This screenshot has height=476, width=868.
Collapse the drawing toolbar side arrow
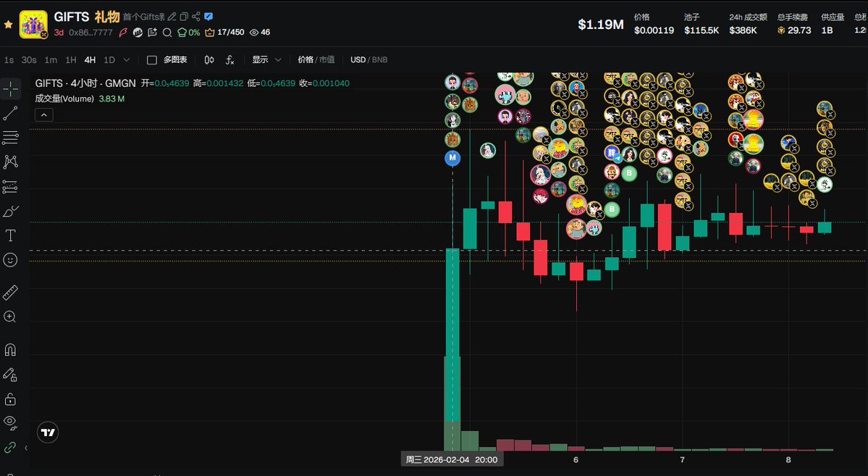tap(25, 448)
